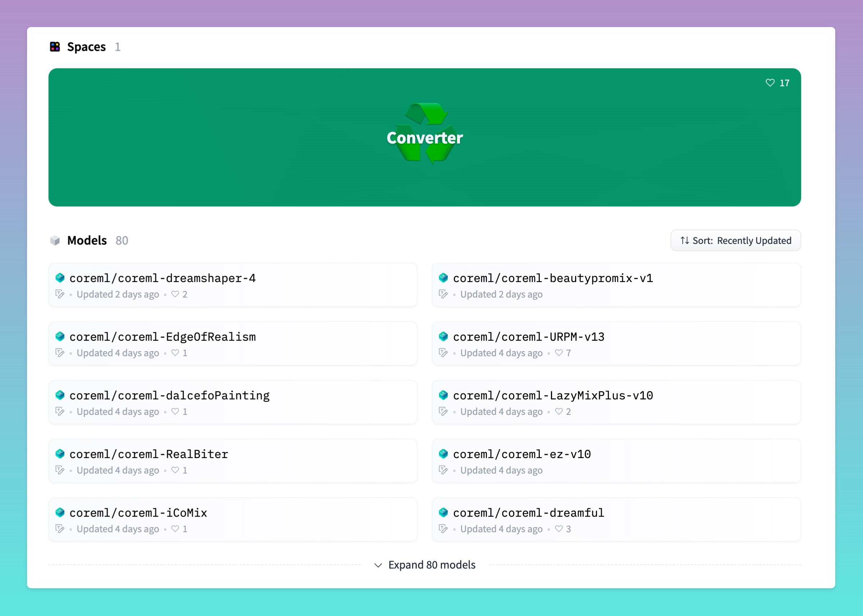Open coreml/coreml-EdgeOfRealism model
Image resolution: width=863 pixels, height=616 pixels.
tap(232, 344)
